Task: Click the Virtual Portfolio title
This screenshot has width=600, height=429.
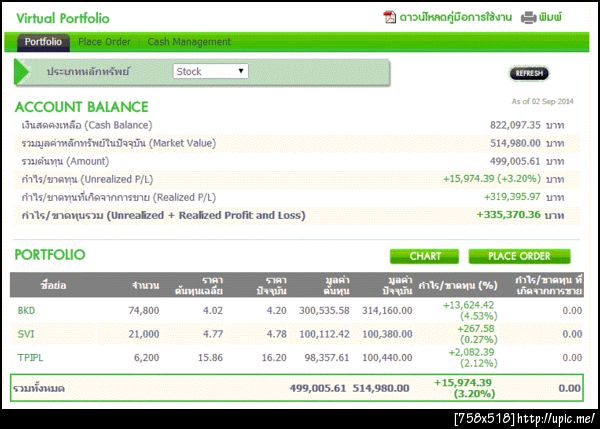Action: [63, 18]
